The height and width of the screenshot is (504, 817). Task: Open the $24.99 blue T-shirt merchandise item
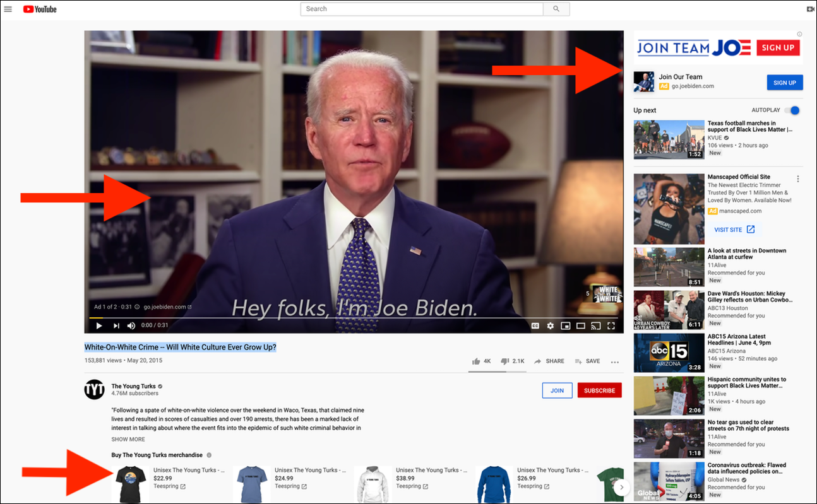pyautogui.click(x=251, y=484)
